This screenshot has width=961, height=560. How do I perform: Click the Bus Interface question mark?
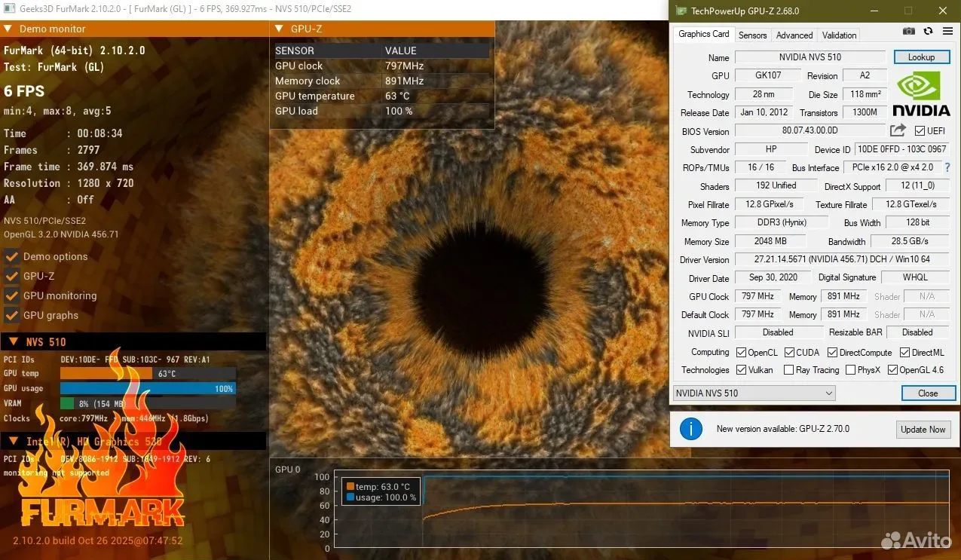click(x=947, y=167)
